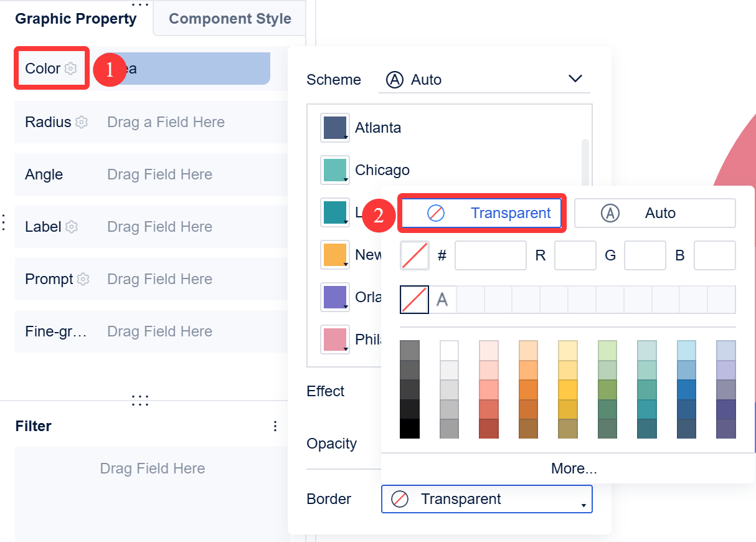Select the Chicago label in scheme list
This screenshot has height=542, width=756.
(x=382, y=170)
